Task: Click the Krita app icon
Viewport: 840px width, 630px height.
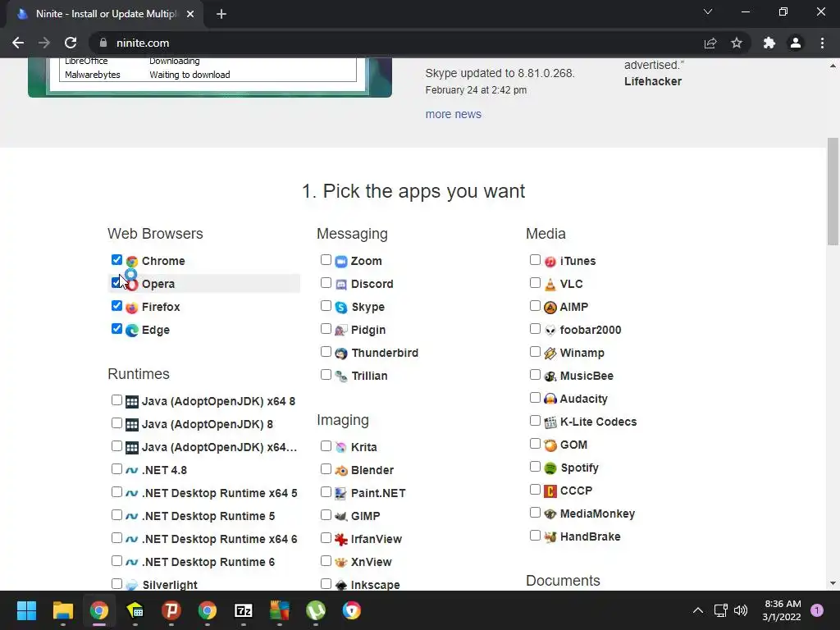Action: [341, 447]
